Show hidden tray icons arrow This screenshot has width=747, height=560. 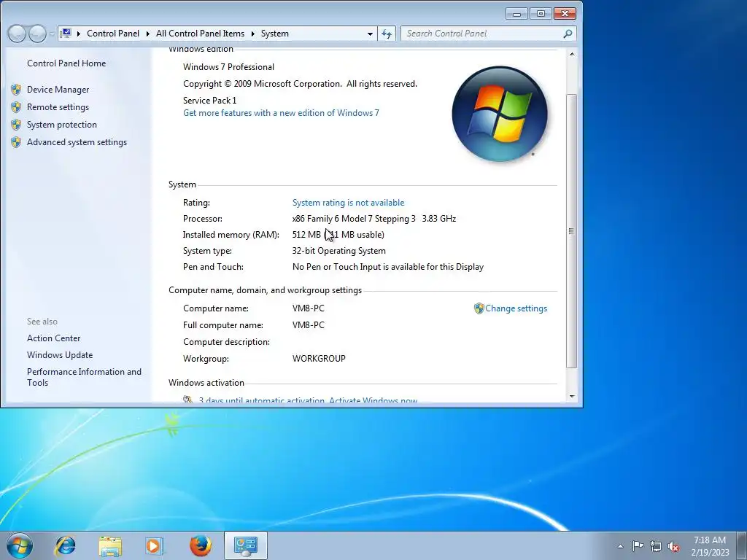[620, 546]
